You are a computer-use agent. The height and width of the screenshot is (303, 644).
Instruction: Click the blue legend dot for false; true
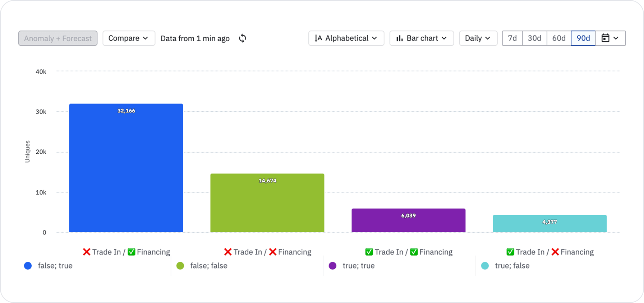(28, 266)
